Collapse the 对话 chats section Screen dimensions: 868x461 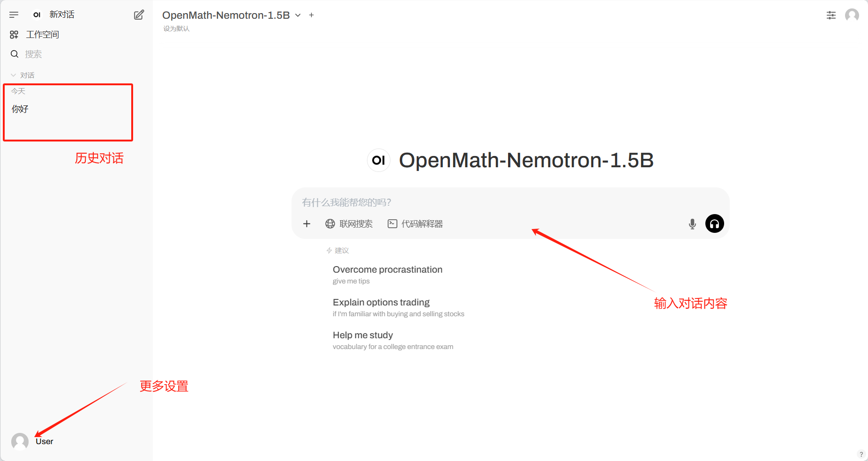tap(22, 75)
